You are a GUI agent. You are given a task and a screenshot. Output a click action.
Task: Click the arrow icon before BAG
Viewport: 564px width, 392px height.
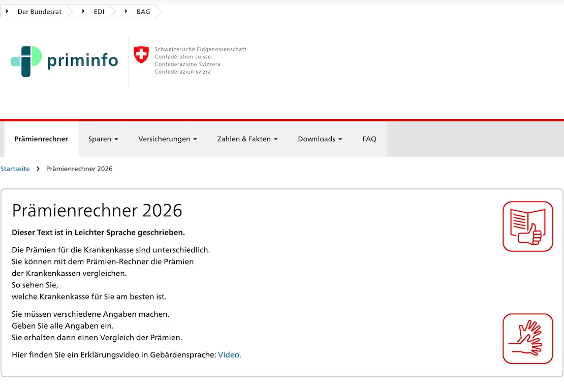pos(126,11)
